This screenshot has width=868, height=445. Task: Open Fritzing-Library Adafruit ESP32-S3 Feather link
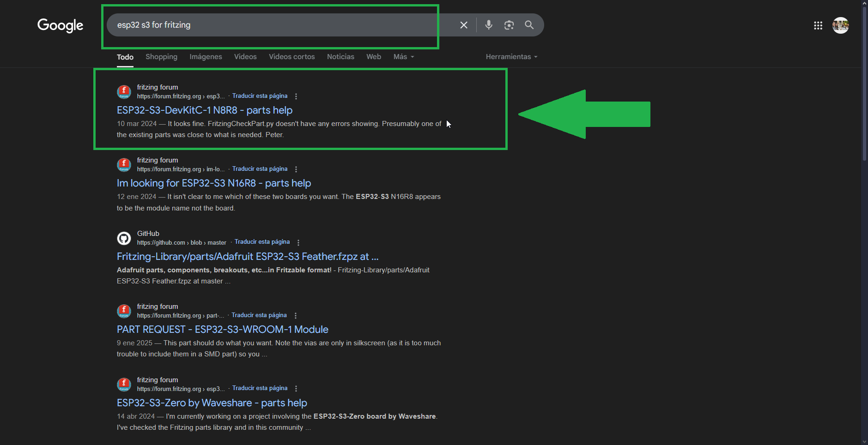click(x=248, y=257)
